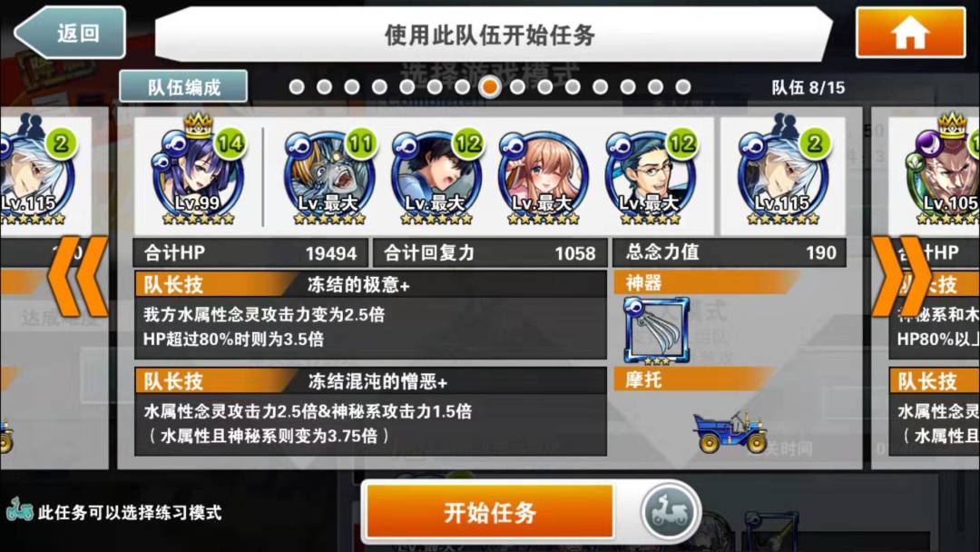Go to the ninth team page dot
Viewport: 980px width, 552px height.
(517, 87)
